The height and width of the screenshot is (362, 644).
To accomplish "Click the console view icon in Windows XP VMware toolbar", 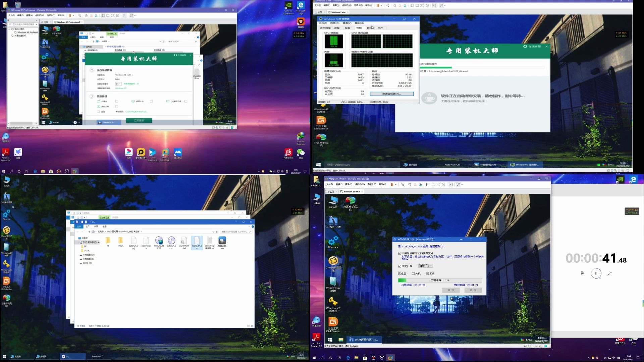I will coord(124,15).
